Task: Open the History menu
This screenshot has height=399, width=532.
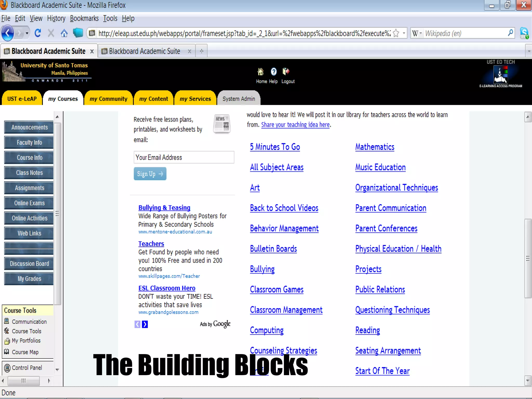Action: [56, 18]
